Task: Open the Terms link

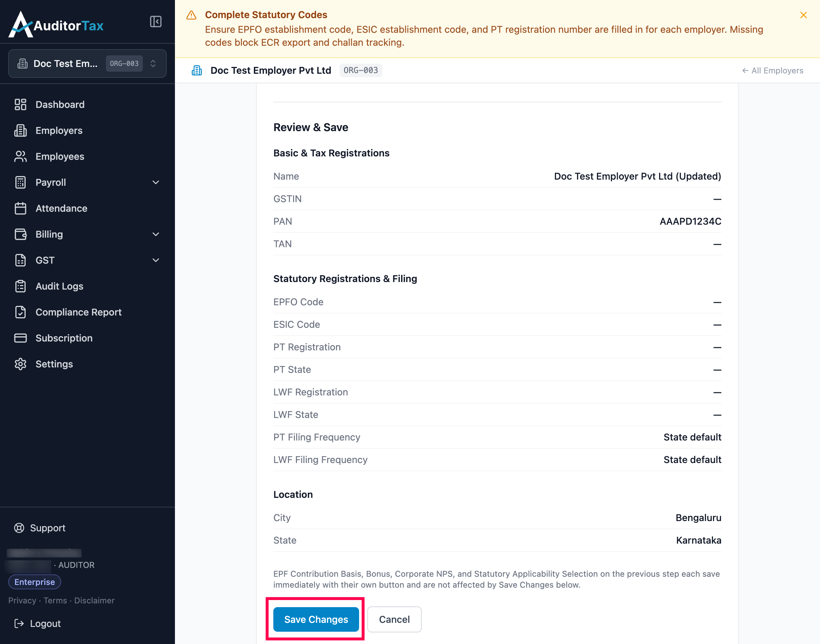Action: 55,600
